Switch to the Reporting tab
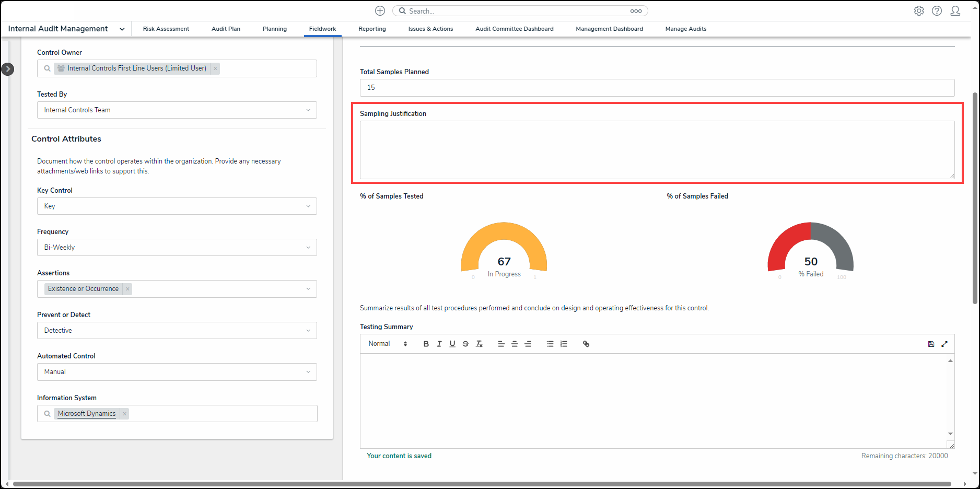This screenshot has width=980, height=489. pyautogui.click(x=372, y=29)
